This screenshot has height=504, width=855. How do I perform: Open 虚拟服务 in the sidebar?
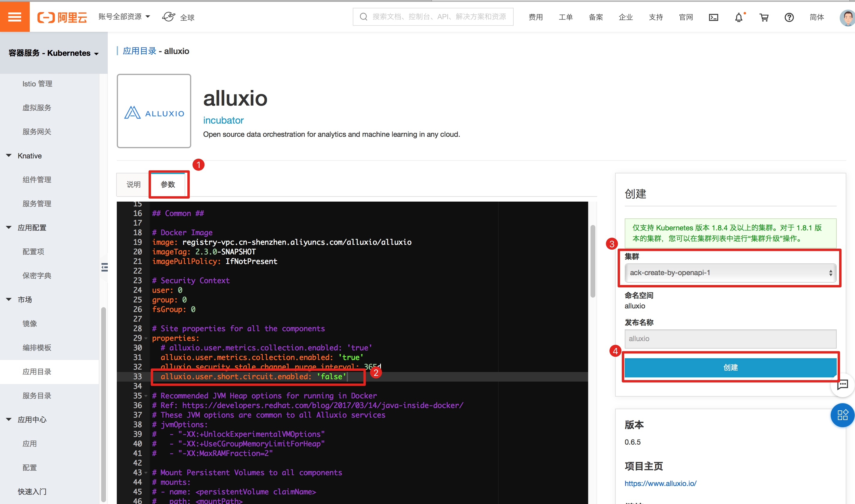point(37,108)
